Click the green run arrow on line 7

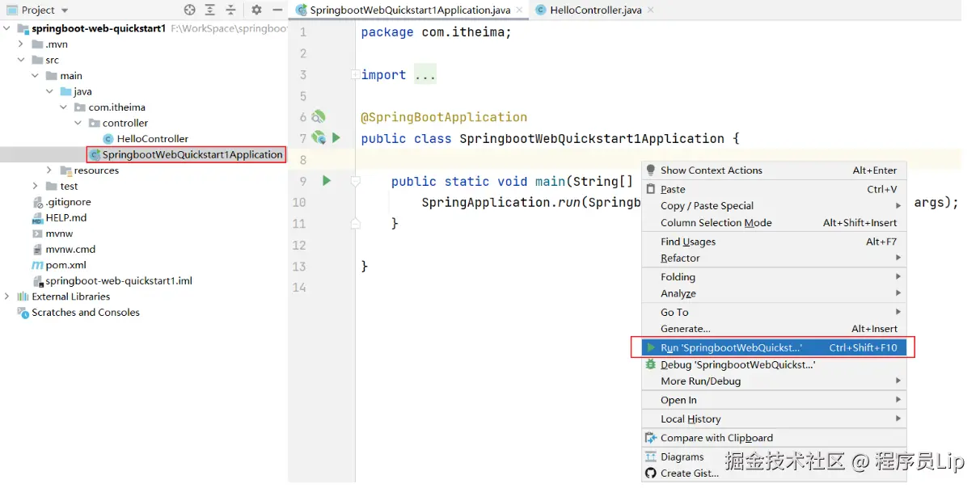(336, 138)
